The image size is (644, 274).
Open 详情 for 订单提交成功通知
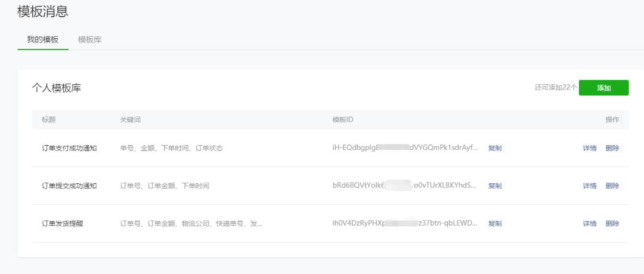pyautogui.click(x=589, y=186)
